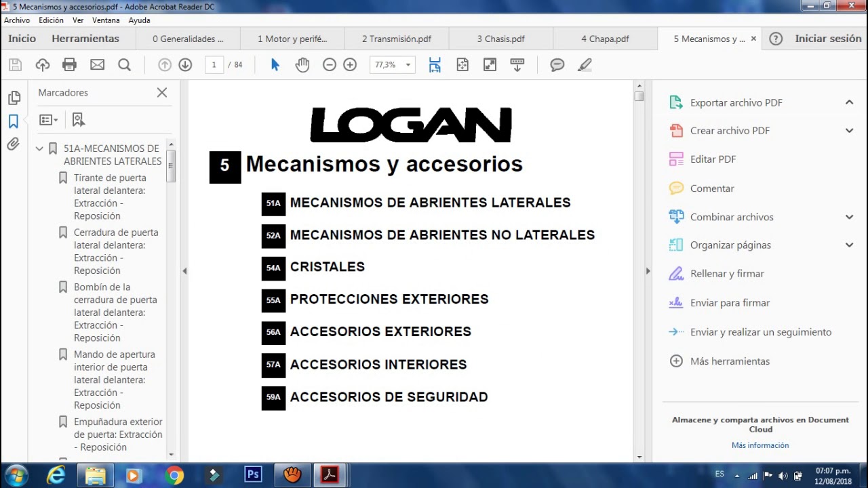Click find current bookmark icon

click(79, 120)
